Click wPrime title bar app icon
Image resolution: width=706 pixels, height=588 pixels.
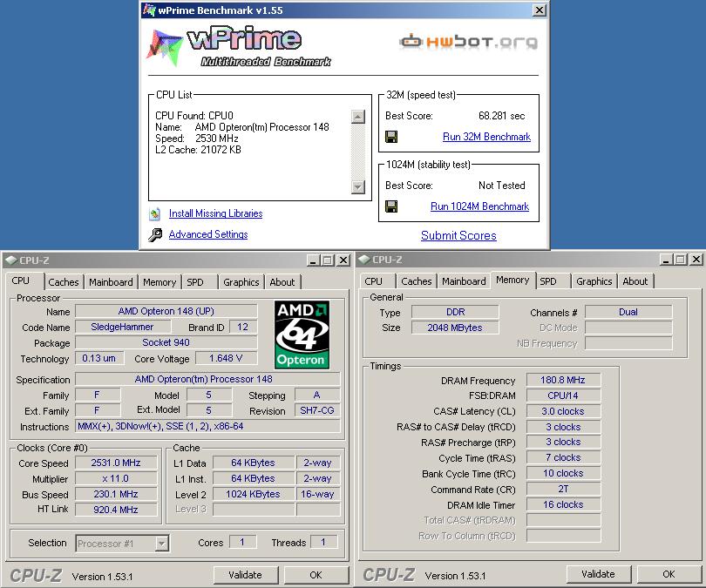tap(149, 10)
